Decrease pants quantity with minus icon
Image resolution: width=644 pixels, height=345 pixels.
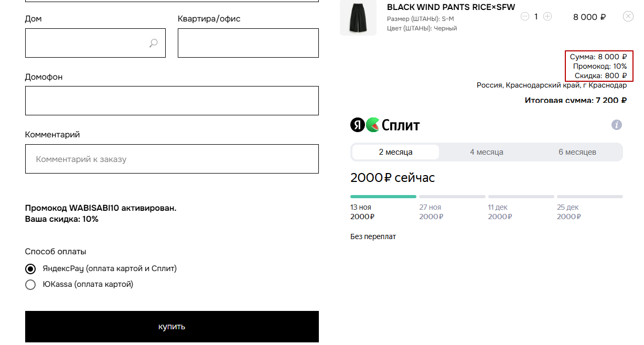click(x=525, y=16)
